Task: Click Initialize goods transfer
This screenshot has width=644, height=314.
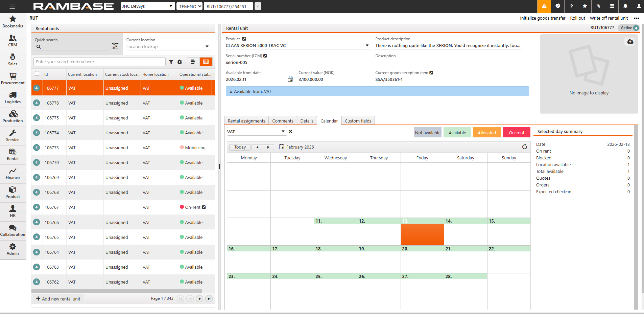Action: pyautogui.click(x=543, y=18)
